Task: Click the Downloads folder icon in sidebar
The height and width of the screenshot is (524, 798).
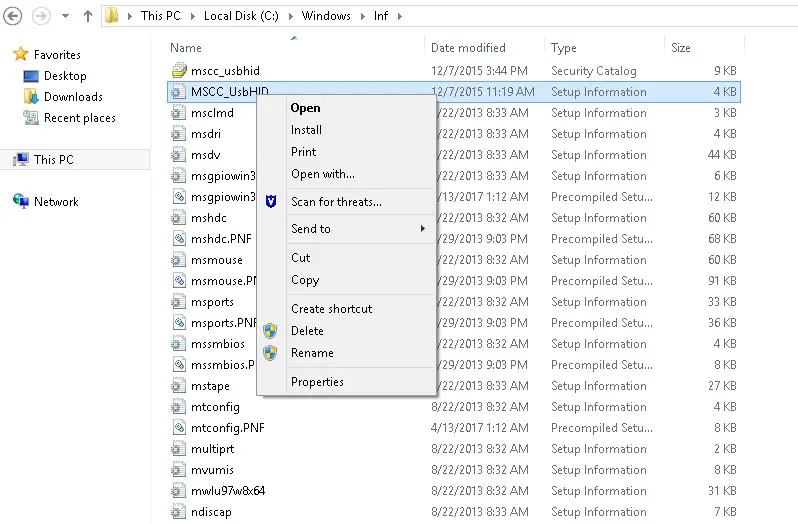Action: (x=30, y=97)
